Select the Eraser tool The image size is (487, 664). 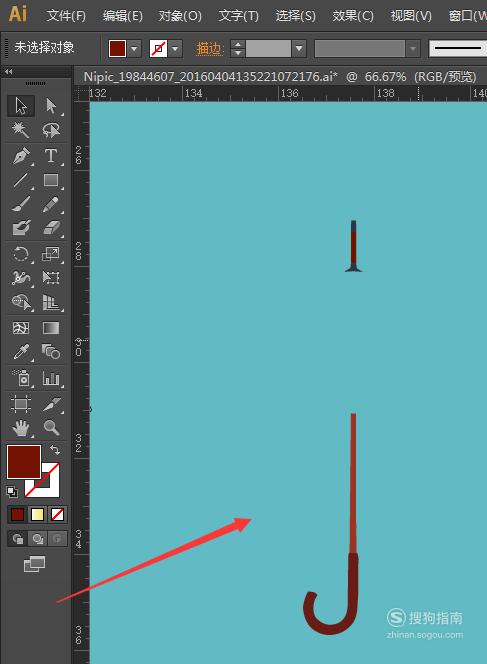point(51,228)
